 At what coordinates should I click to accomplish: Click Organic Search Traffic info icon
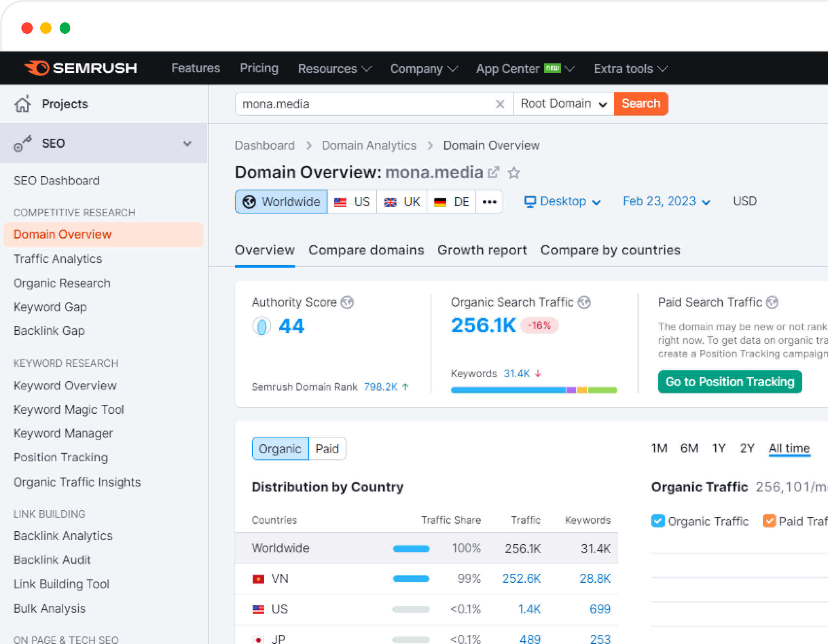(584, 302)
